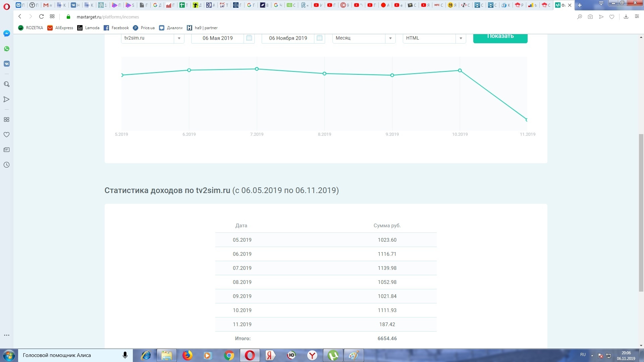The image size is (644, 362).
Task: Expand the HTML format dropdown
Action: [x=461, y=38]
